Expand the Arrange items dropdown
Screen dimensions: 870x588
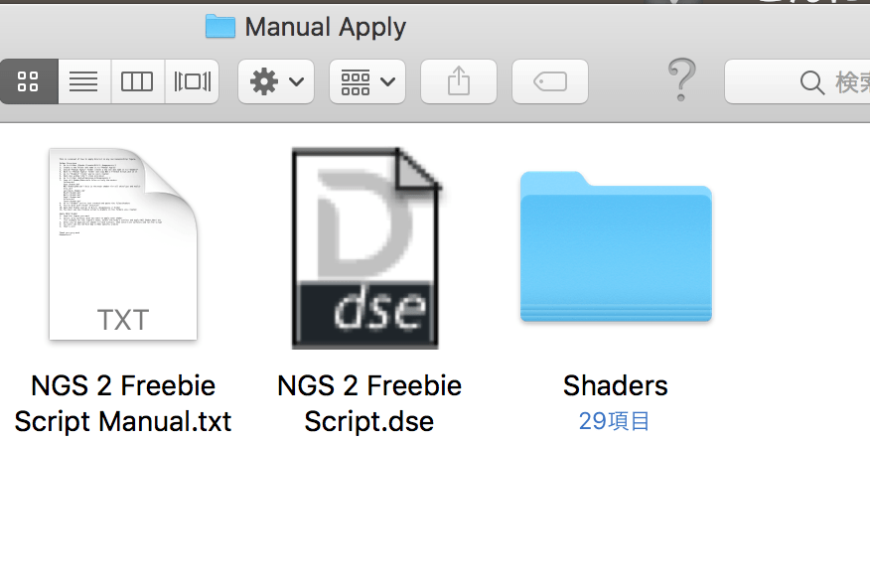click(366, 81)
